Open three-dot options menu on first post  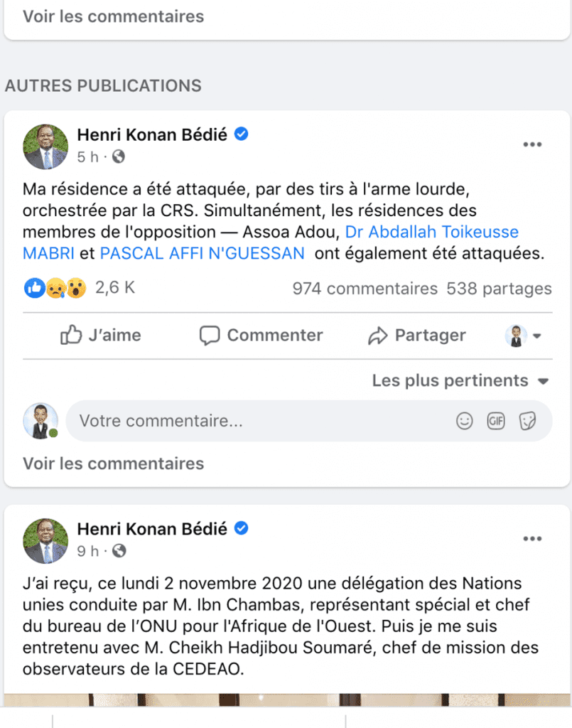[x=532, y=144]
